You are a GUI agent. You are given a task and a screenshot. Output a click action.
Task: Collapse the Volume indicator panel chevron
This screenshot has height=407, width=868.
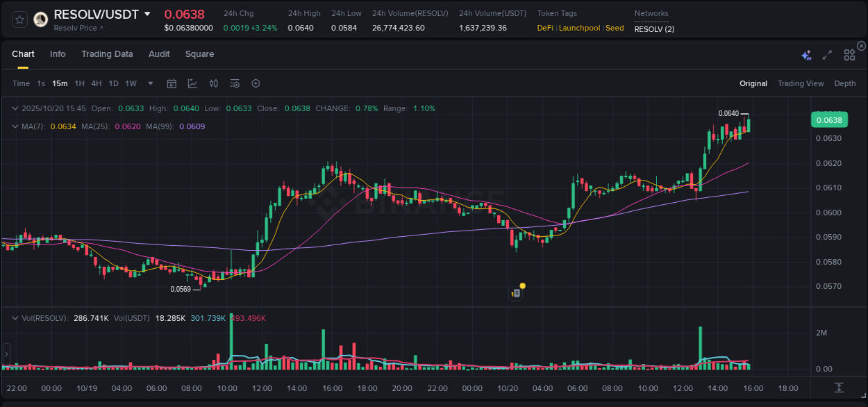(x=15, y=317)
